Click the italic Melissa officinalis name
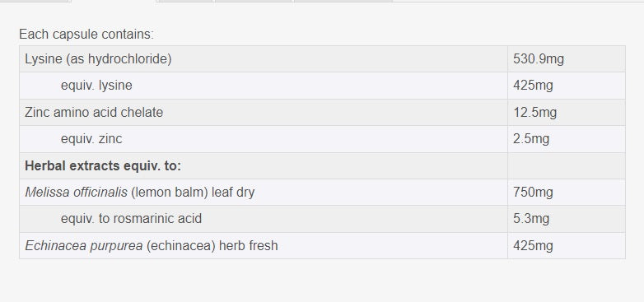 (76, 192)
